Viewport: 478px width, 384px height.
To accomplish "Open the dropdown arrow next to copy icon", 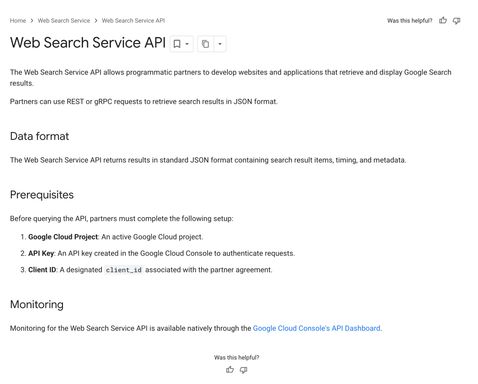I will click(220, 44).
